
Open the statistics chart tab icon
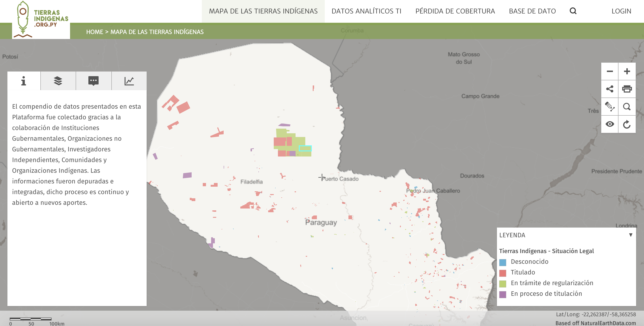[x=129, y=81]
